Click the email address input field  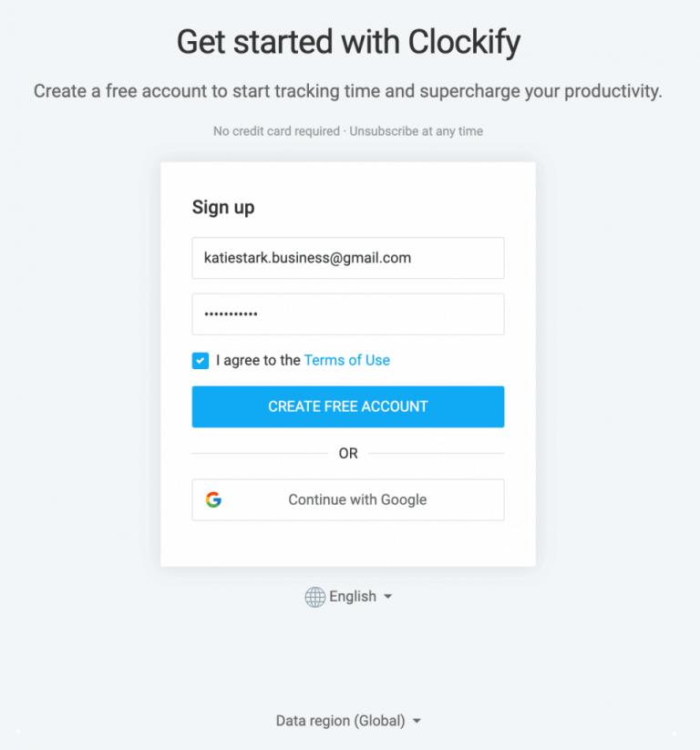pos(348,258)
